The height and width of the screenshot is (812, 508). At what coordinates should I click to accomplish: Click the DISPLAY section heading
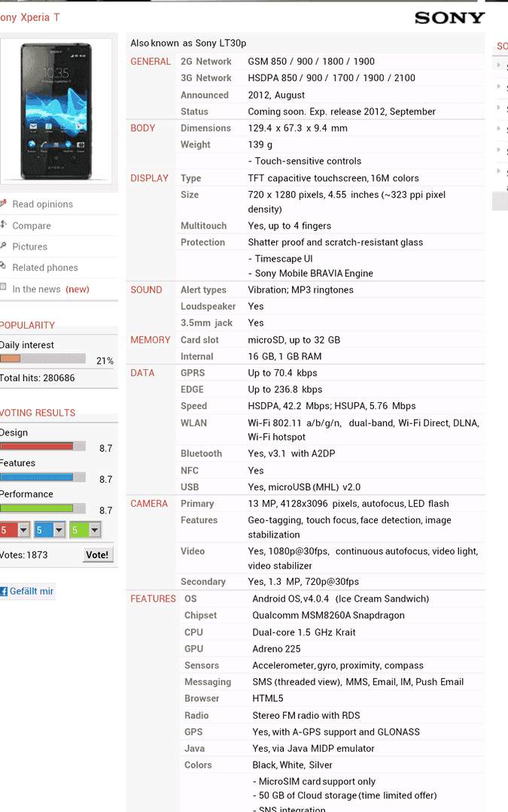click(x=149, y=178)
